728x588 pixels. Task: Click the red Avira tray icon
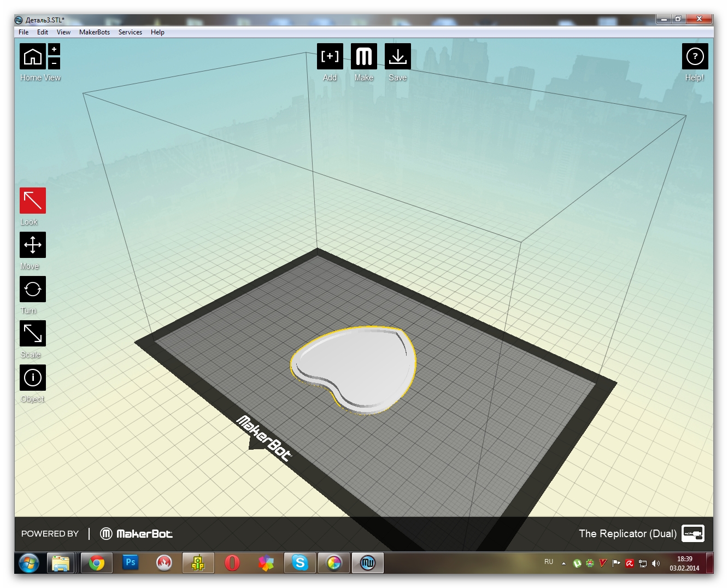tap(630, 563)
